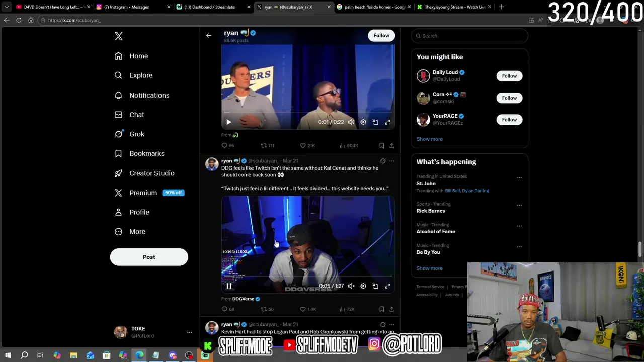
Task: Switch to Streamlabs Dashboard tab
Action: 212,7
